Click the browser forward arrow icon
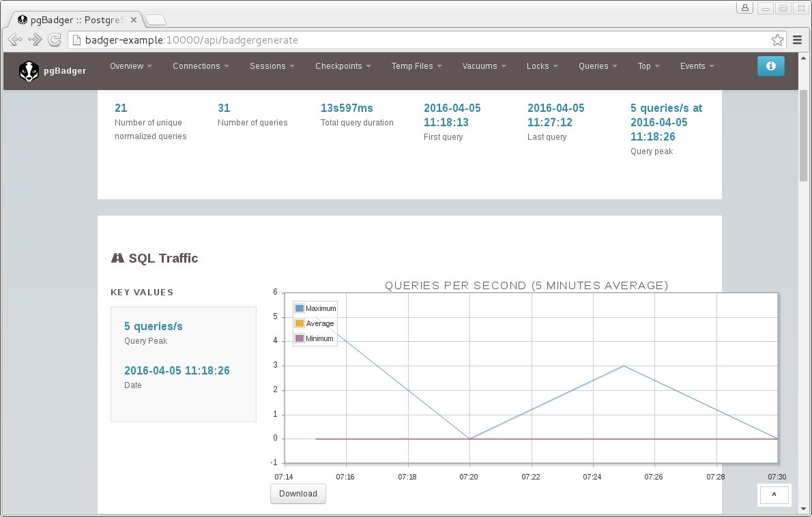This screenshot has width=812, height=517. (35, 40)
